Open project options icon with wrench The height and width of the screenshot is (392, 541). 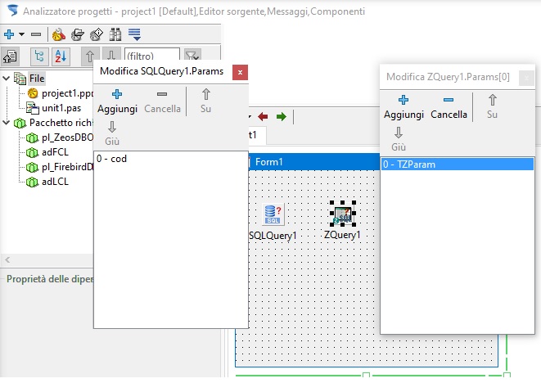tap(59, 34)
